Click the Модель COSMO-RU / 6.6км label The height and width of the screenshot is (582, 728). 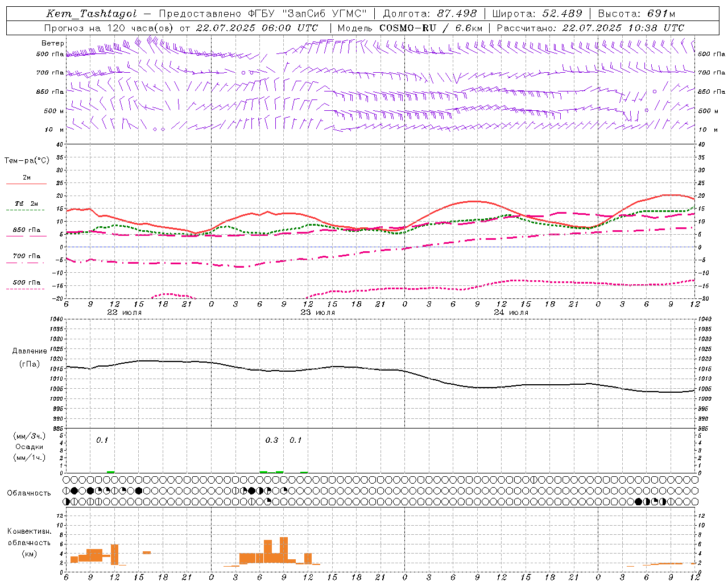click(x=409, y=28)
